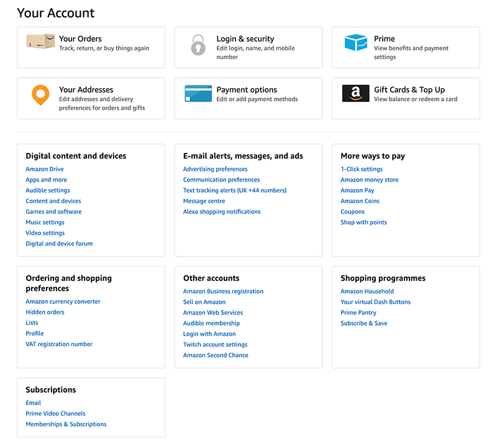Click 'Edit addresses and delivery preferences' description
Viewport: 497px width, 448px height.
(102, 104)
